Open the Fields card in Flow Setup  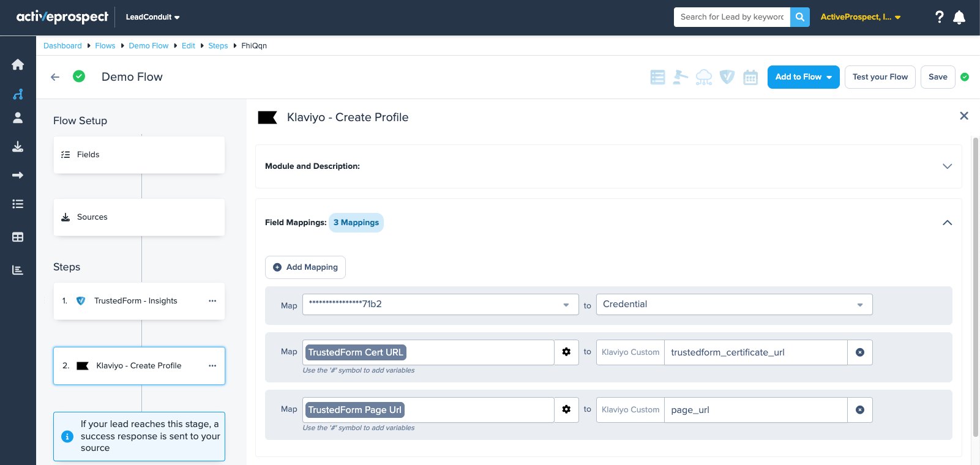click(139, 155)
